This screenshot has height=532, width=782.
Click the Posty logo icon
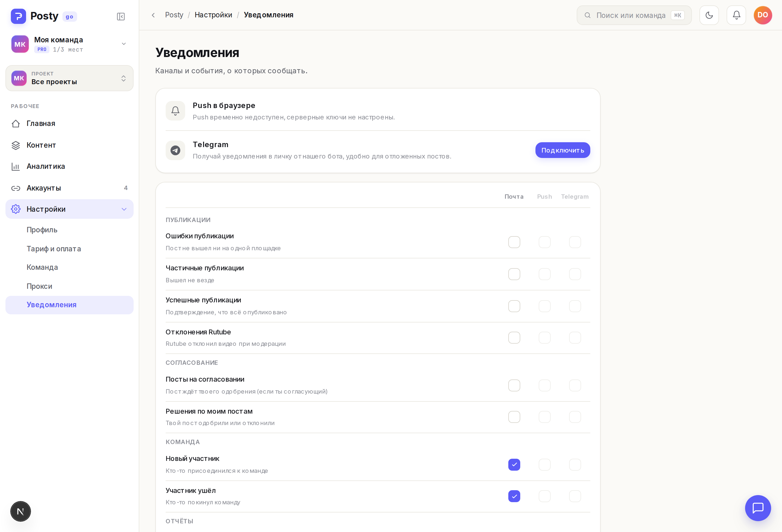coord(18,16)
